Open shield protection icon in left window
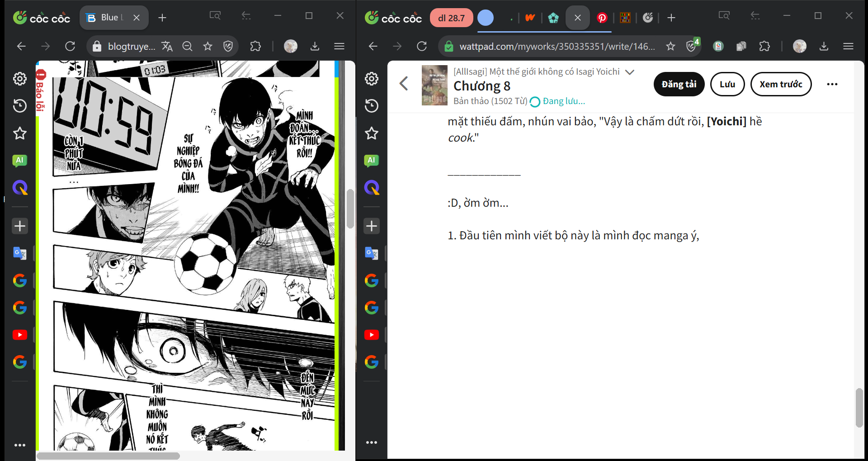This screenshot has width=868, height=461. 228,46
